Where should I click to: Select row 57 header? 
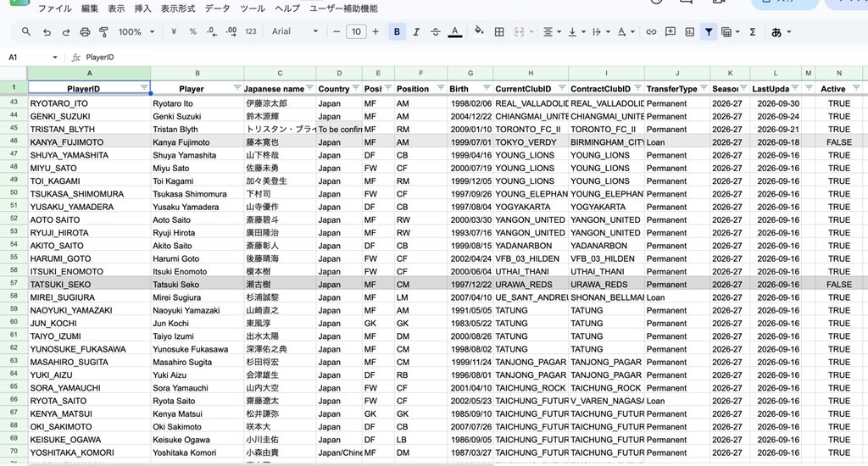(14, 283)
